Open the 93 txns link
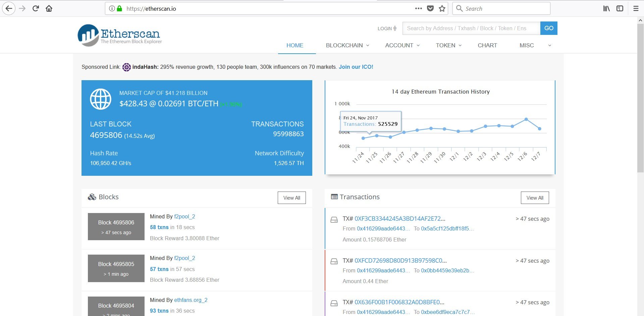The height and width of the screenshot is (316, 644). click(x=159, y=311)
